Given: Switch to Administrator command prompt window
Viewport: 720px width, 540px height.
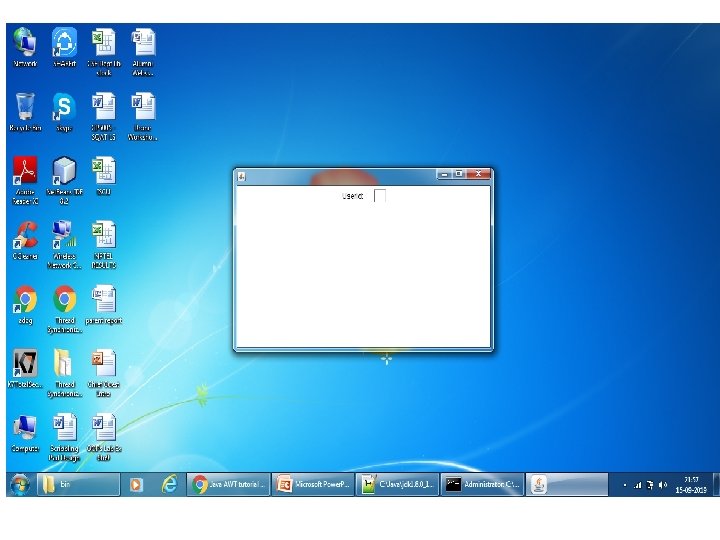Looking at the screenshot, I should [482, 484].
